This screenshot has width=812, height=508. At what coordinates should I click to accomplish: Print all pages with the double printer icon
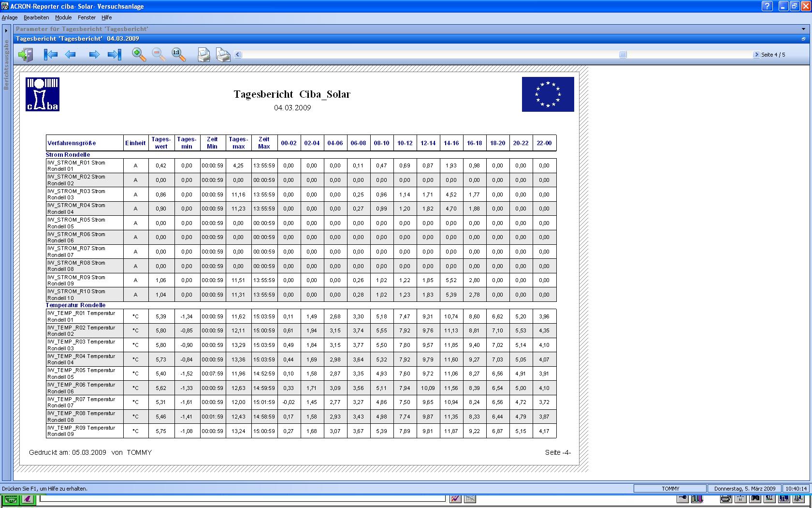(223, 55)
